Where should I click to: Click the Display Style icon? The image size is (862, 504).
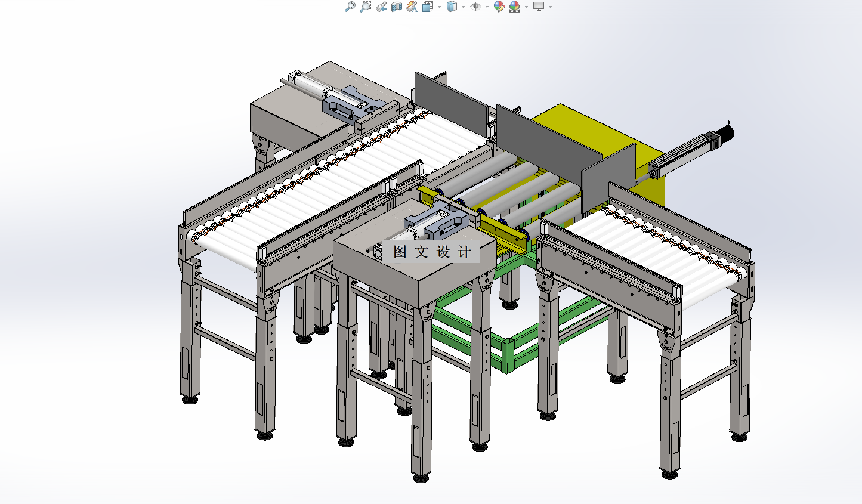point(452,7)
